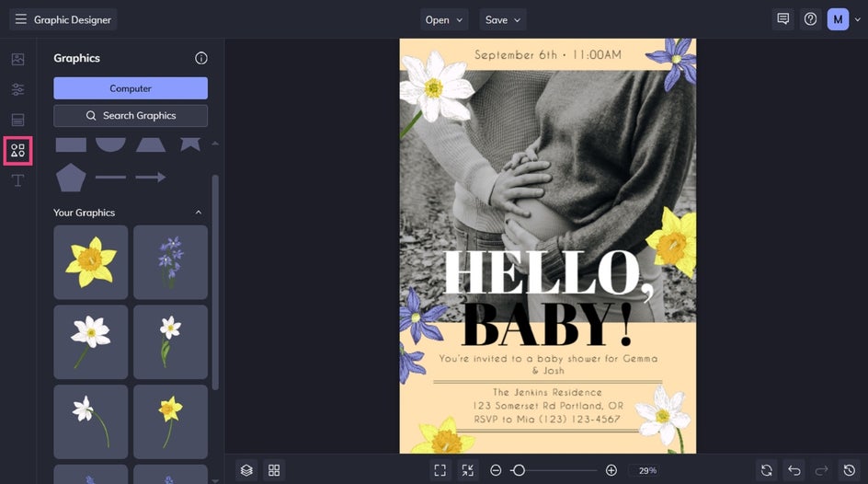Add the trapezoid shape
This screenshot has height=484, width=868.
point(151,144)
